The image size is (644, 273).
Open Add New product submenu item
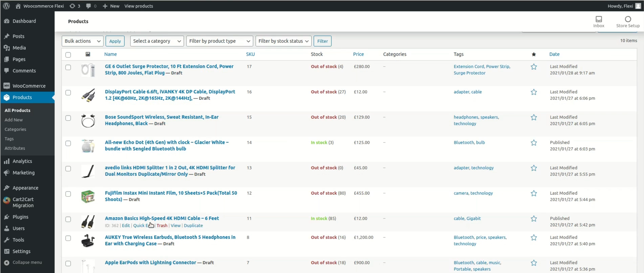pos(14,120)
